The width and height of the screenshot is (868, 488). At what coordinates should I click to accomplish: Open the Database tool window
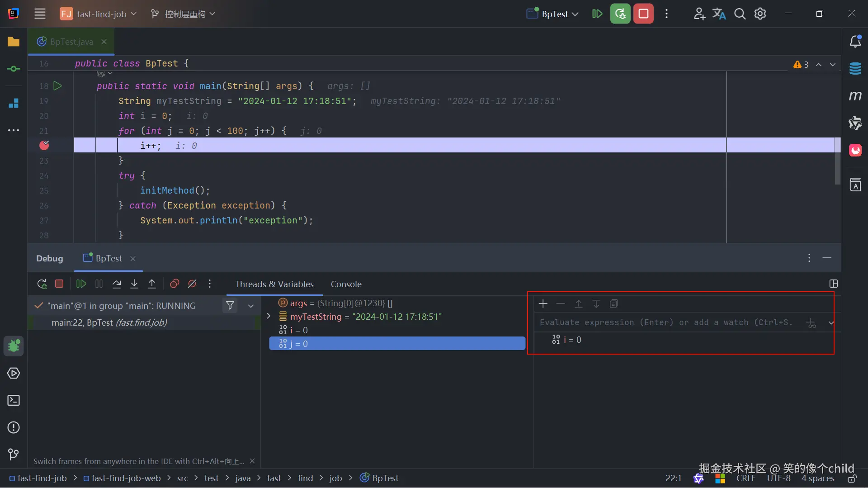[x=855, y=69]
